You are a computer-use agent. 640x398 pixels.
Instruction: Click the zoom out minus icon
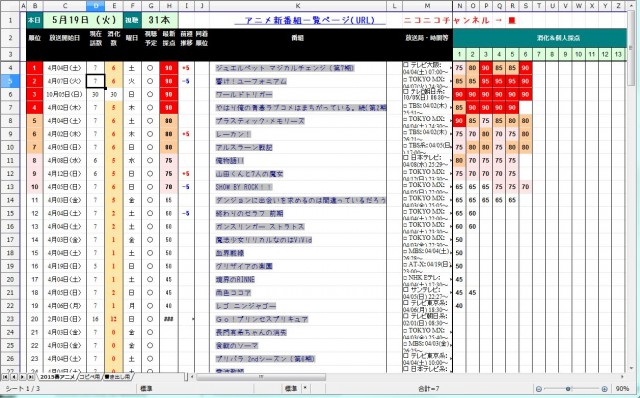point(539,389)
